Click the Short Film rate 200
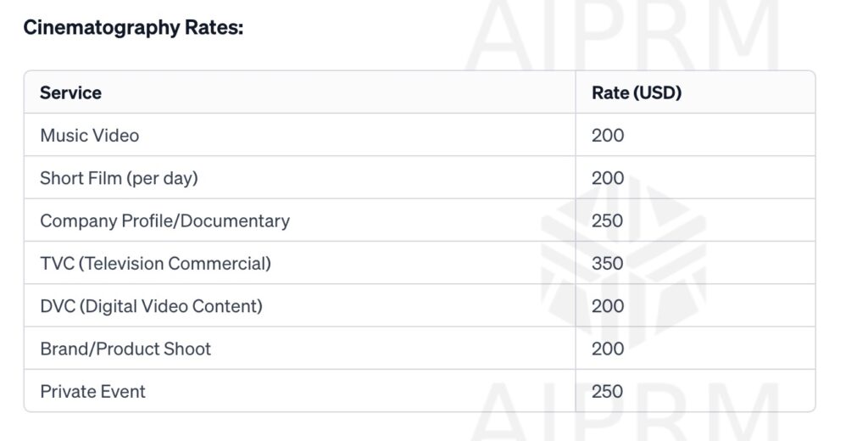Screen dimensions: 868x441 click(x=608, y=178)
